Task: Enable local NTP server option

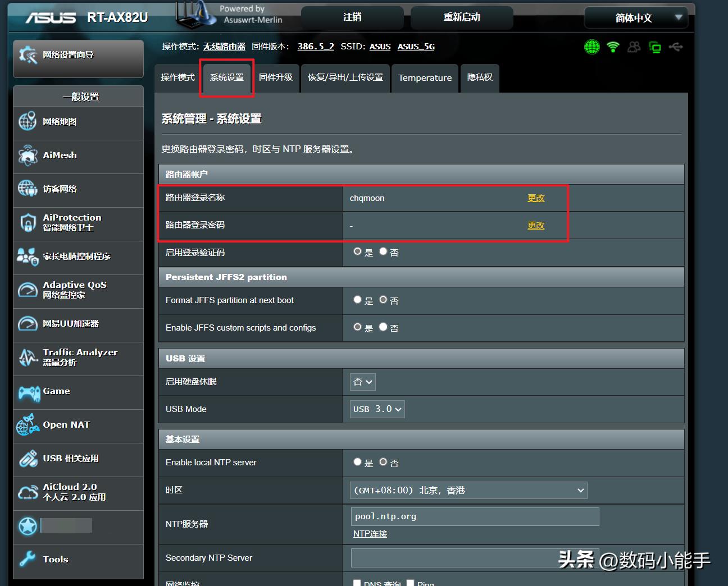Action: coord(357,462)
